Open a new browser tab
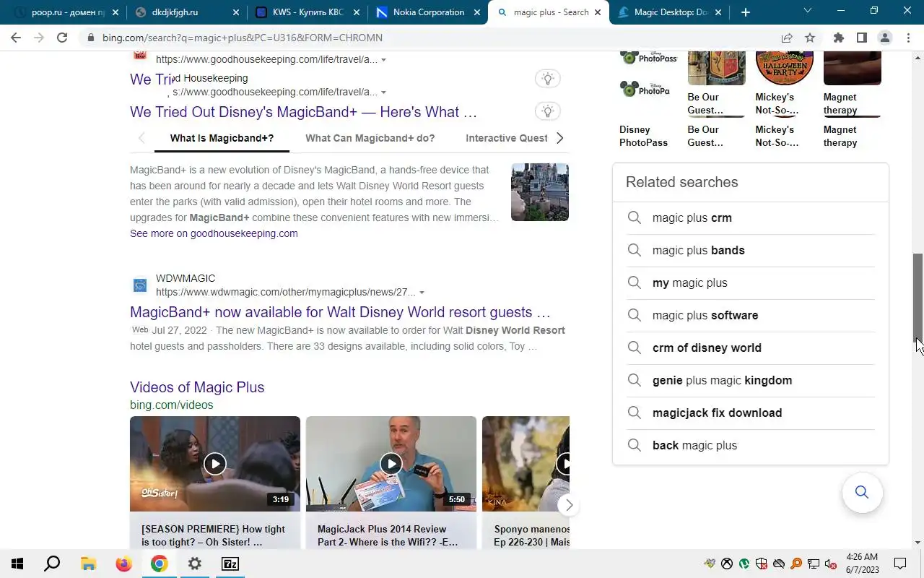 tap(746, 12)
